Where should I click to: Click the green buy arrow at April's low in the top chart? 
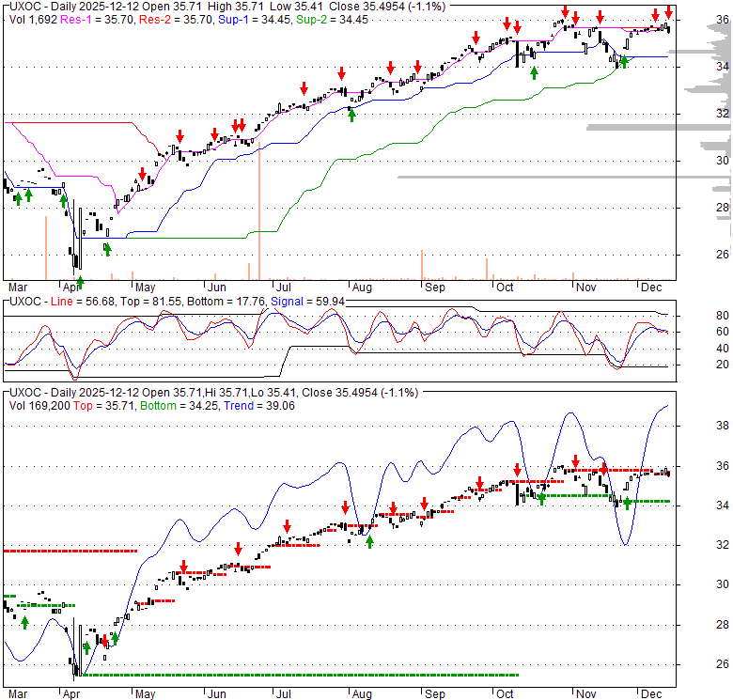coord(80,281)
